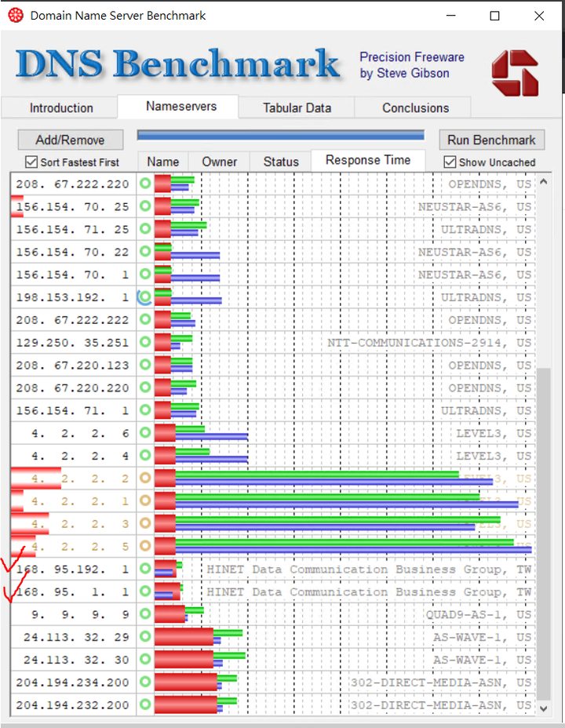Click the status circle for 156.154.70.22
Screen dimensions: 565x728
(x=145, y=251)
